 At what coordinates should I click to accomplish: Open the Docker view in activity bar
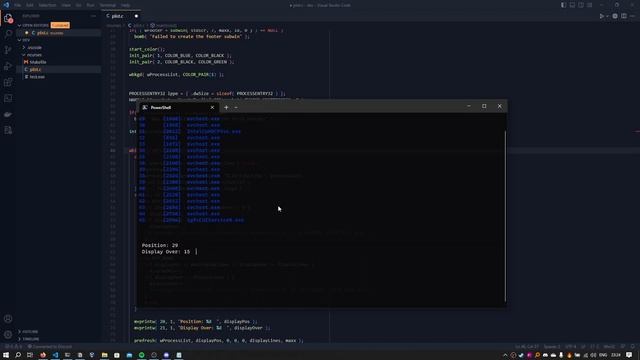pyautogui.click(x=8, y=114)
